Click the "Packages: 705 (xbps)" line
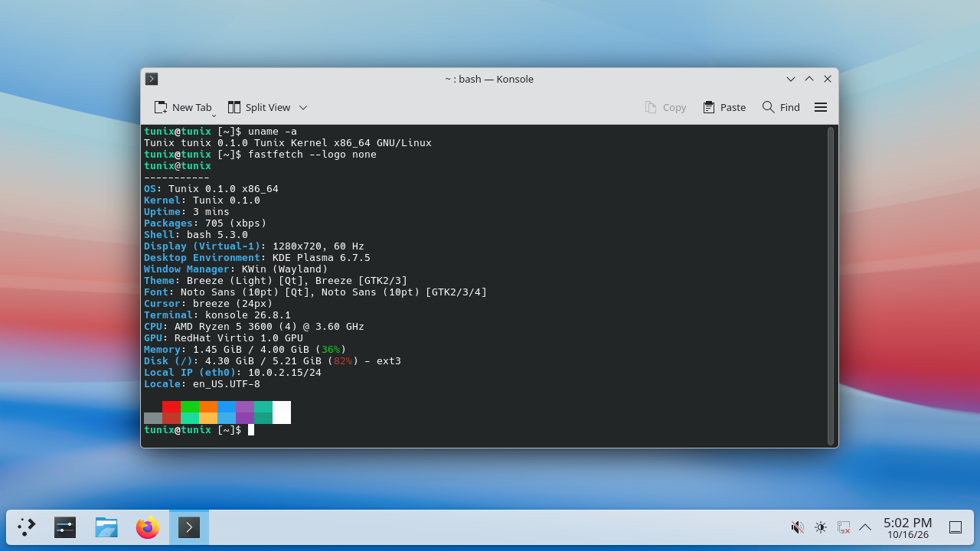Viewport: 980px width, 551px height. pos(205,223)
